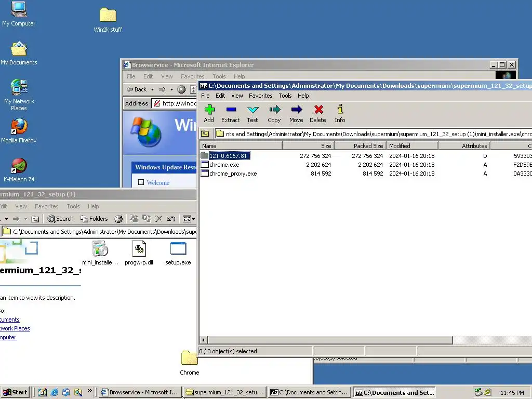This screenshot has width=532, height=399.
Task: Open the My Computer desktop icon
Action: click(x=19, y=14)
